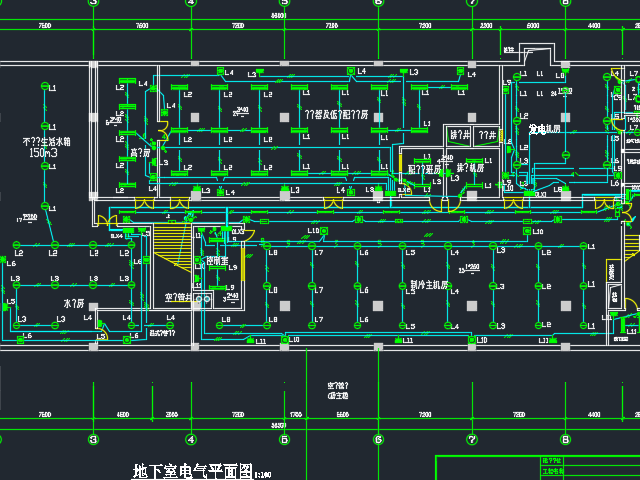
Task: Click grid axis bubble 7 at bottom
Action: (471, 439)
